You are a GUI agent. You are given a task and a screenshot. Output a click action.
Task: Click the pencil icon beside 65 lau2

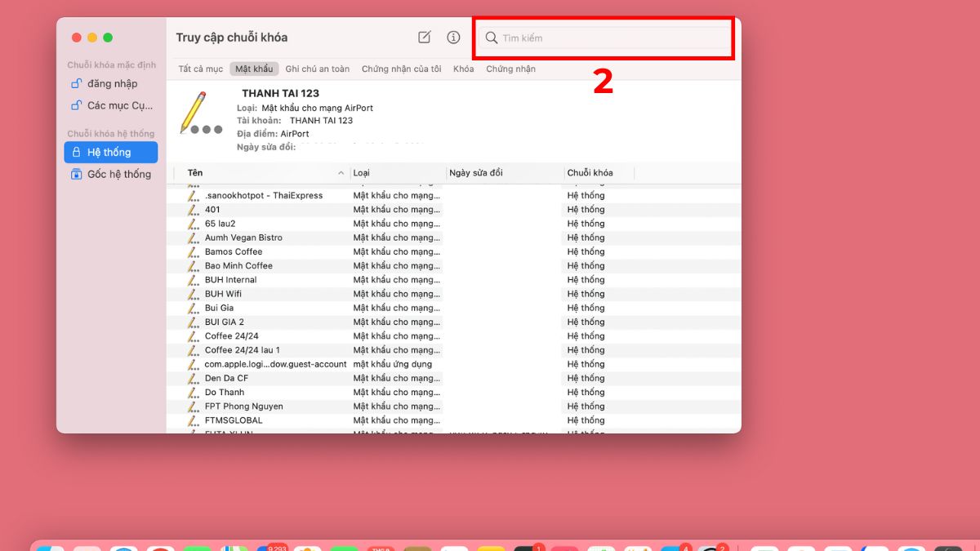click(x=194, y=224)
